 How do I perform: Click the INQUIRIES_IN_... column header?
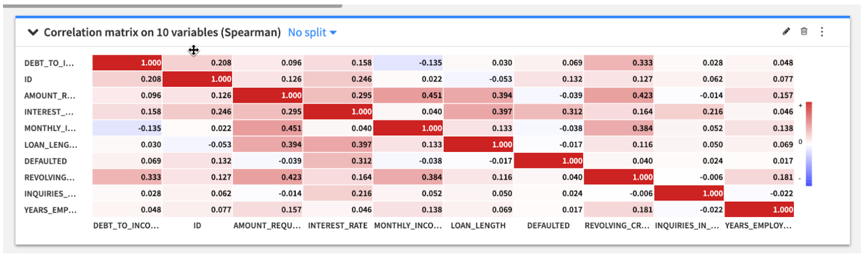(x=687, y=226)
